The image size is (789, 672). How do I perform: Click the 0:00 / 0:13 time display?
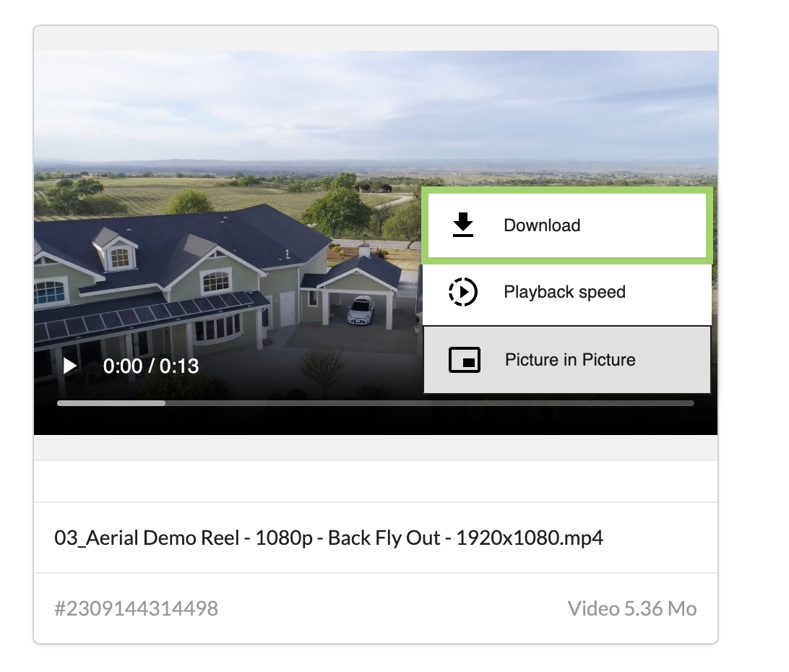click(152, 366)
